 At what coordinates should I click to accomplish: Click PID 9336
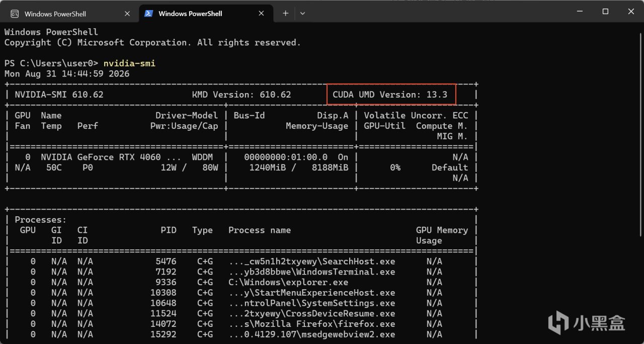coord(166,283)
